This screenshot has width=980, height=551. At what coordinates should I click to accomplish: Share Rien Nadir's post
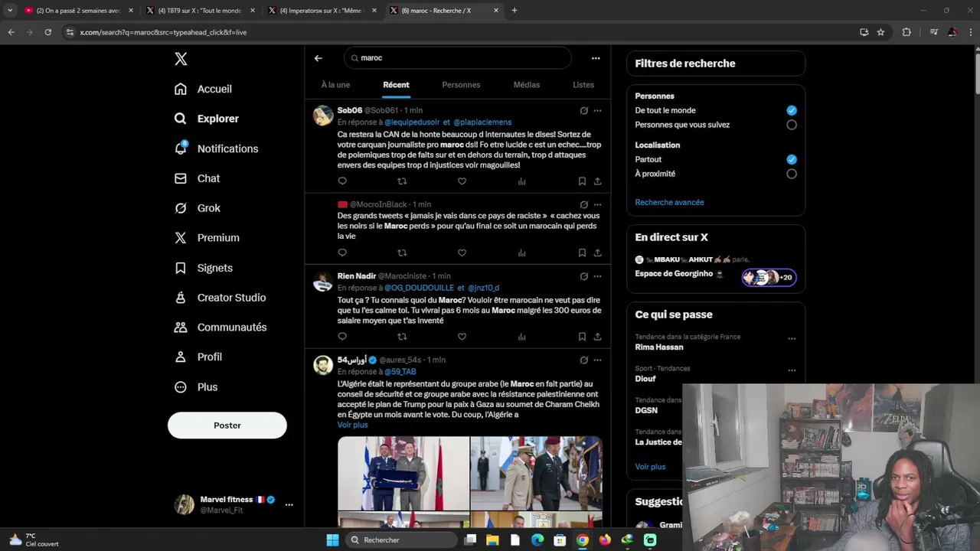(x=597, y=337)
